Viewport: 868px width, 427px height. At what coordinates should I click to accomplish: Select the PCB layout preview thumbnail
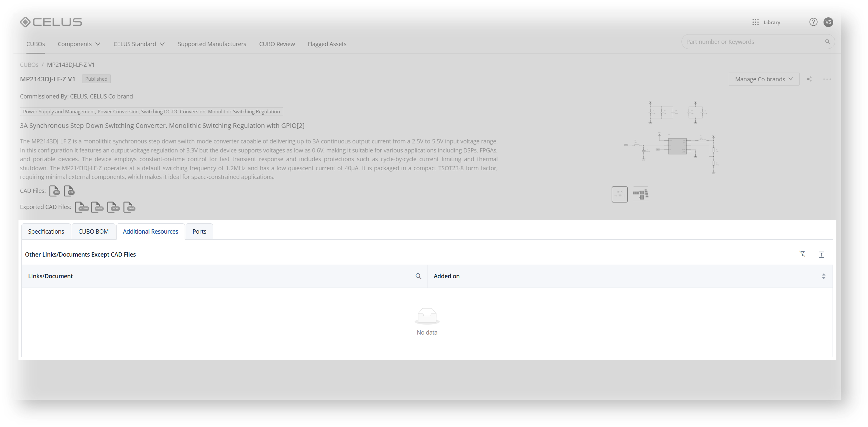pyautogui.click(x=640, y=194)
